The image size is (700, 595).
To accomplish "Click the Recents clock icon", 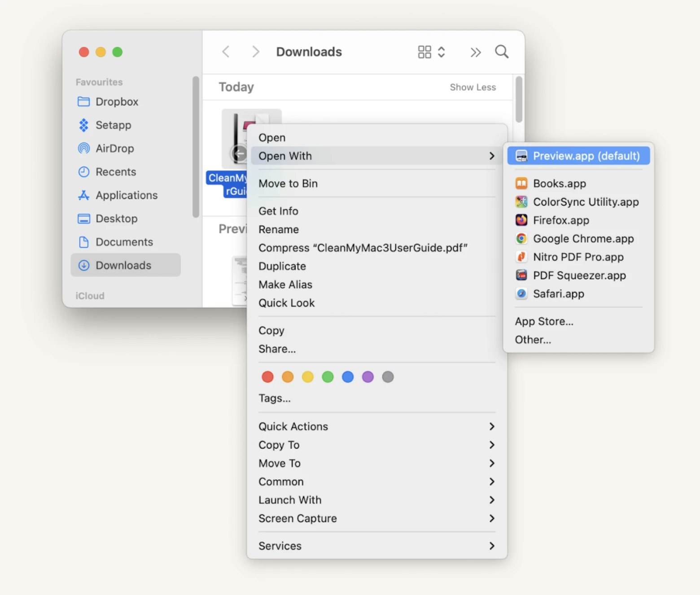I will (x=83, y=172).
